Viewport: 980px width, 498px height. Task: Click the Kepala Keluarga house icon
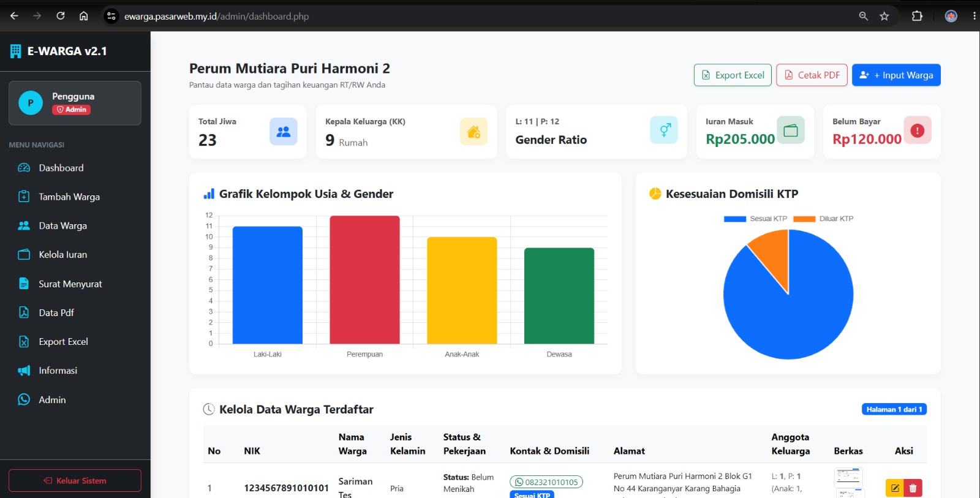[x=473, y=132]
